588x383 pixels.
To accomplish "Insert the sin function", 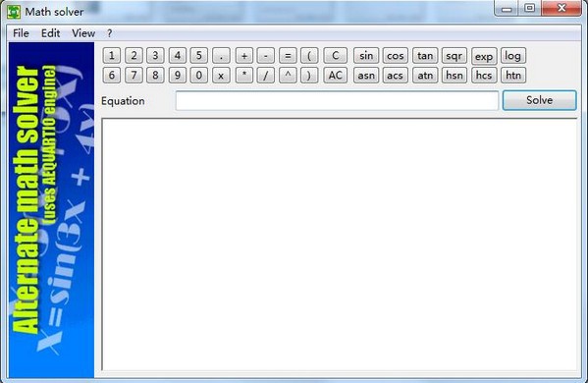I will 366,56.
